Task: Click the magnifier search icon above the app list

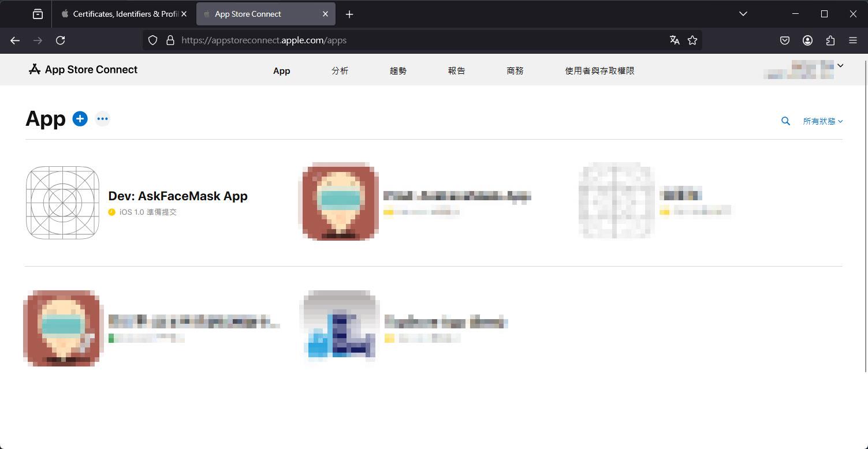Action: (785, 121)
